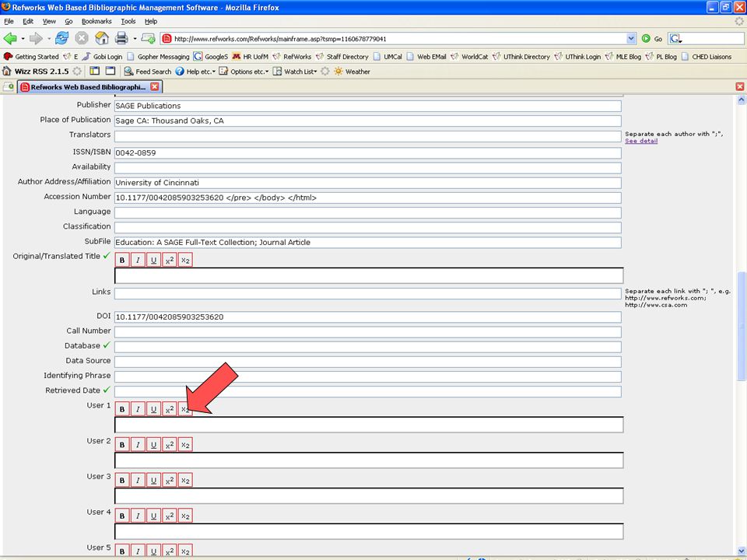Open the Bookmarks menu
Screen dimensions: 747x560
[x=96, y=22]
